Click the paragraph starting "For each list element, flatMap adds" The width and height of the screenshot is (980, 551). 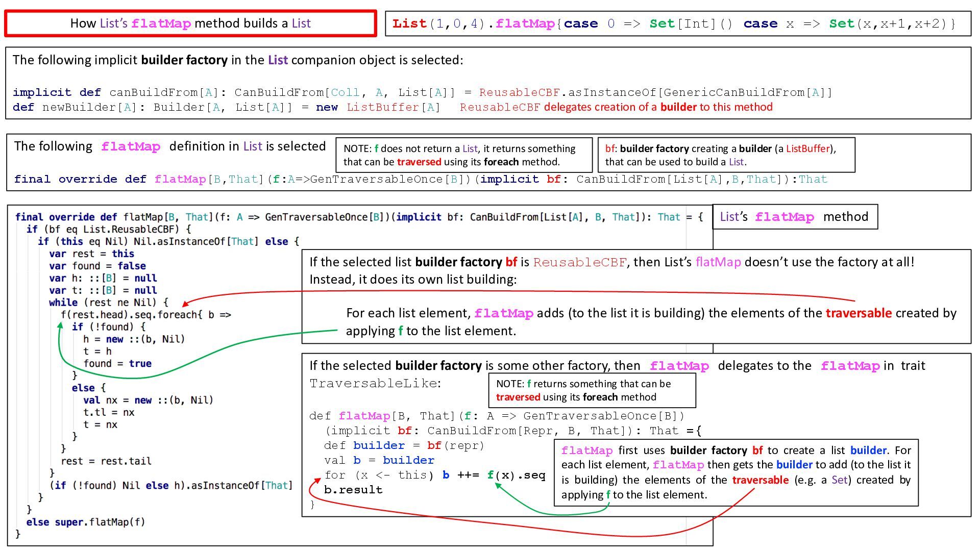[651, 322]
